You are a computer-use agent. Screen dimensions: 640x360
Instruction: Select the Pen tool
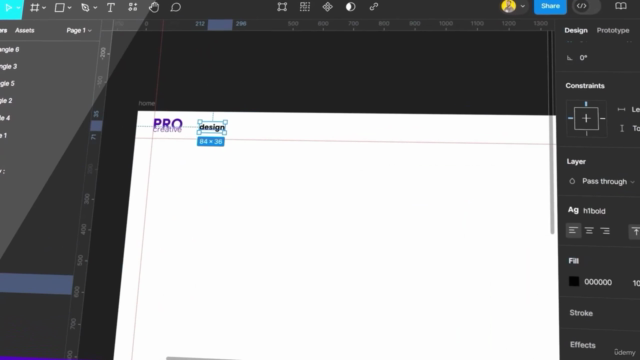85,7
